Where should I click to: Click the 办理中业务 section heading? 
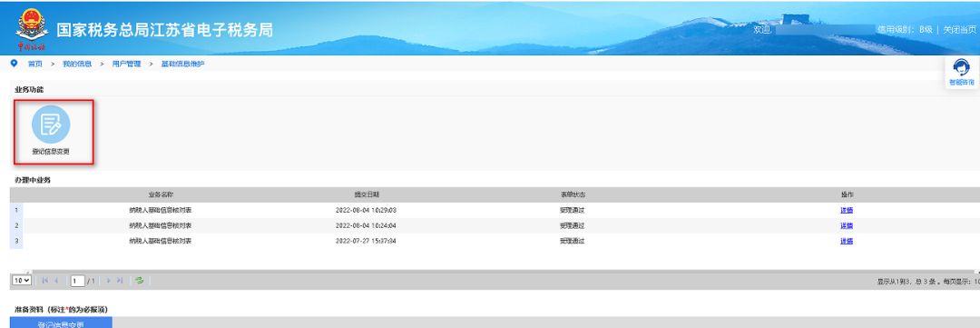pos(33,180)
